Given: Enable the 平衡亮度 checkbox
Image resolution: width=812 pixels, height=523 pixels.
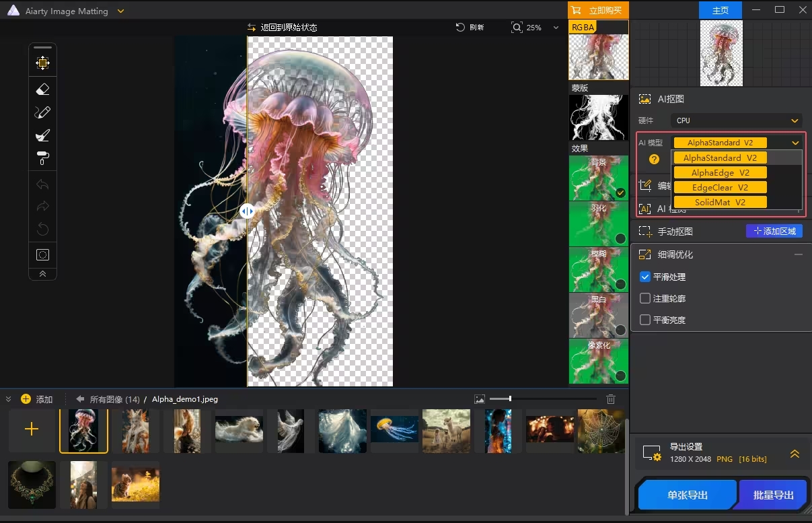Looking at the screenshot, I should click(645, 320).
